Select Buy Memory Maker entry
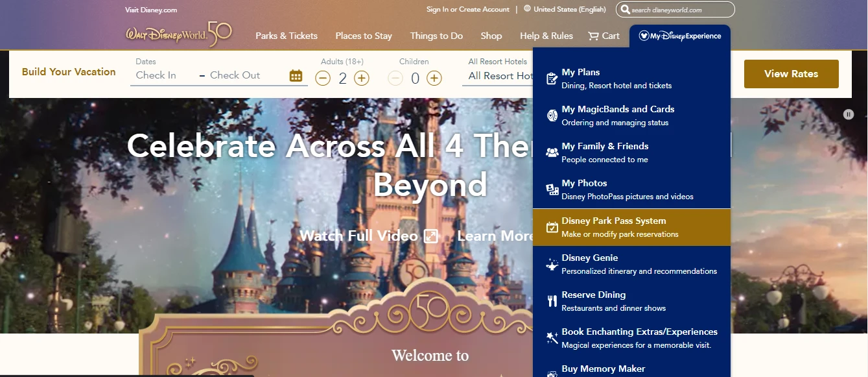The image size is (868, 377). 631,369
